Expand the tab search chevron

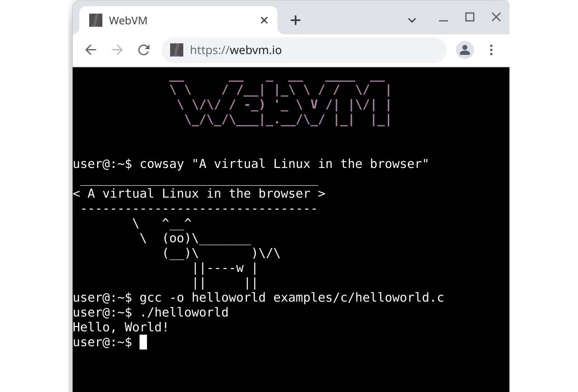pos(412,20)
